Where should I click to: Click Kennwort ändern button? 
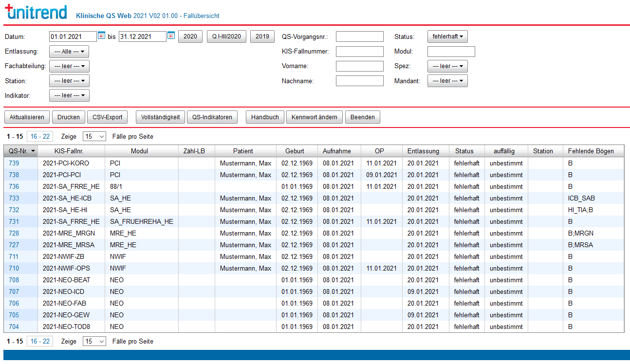click(315, 117)
